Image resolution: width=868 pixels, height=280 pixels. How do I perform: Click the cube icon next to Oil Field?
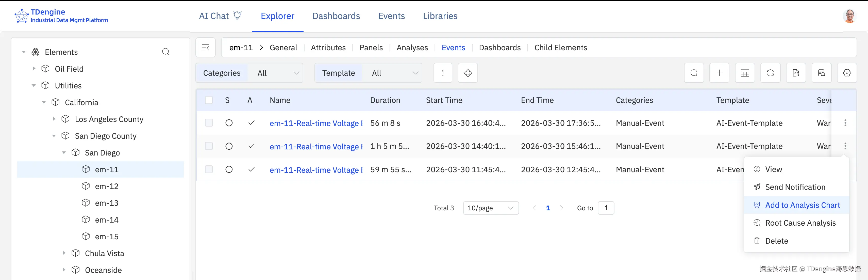coord(45,69)
